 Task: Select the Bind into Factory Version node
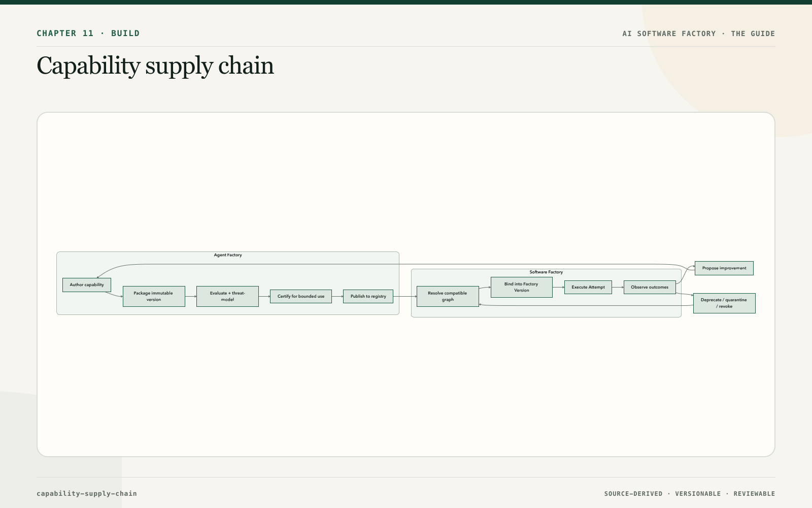(x=521, y=287)
